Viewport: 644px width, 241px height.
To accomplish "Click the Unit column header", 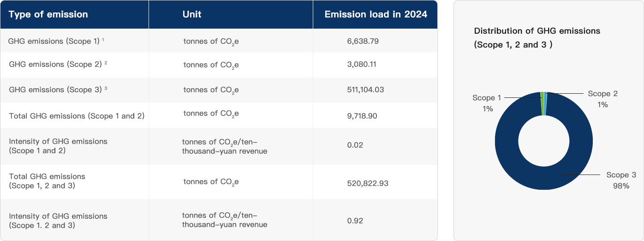I will (192, 14).
